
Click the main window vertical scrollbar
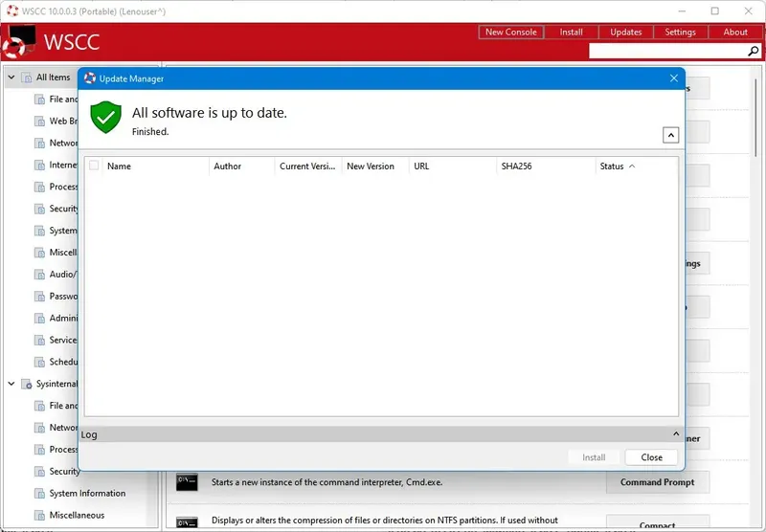point(755,117)
